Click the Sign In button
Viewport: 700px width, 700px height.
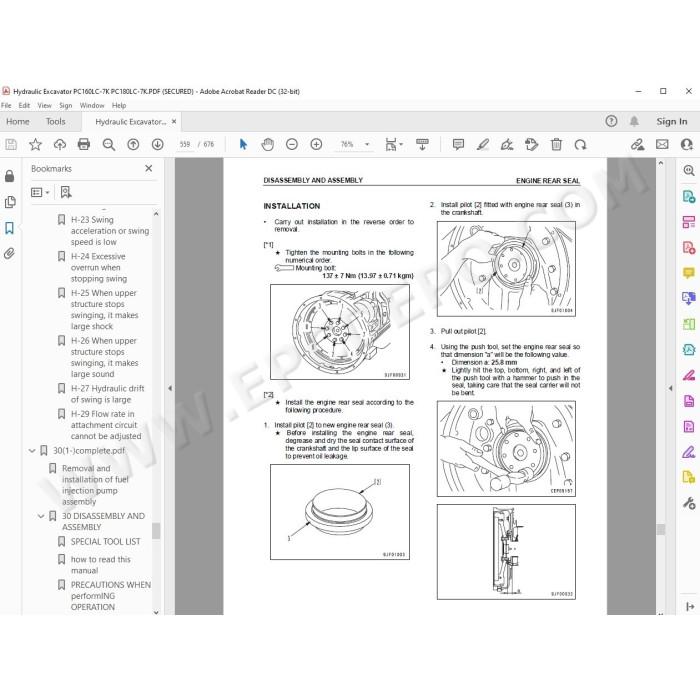(x=671, y=121)
